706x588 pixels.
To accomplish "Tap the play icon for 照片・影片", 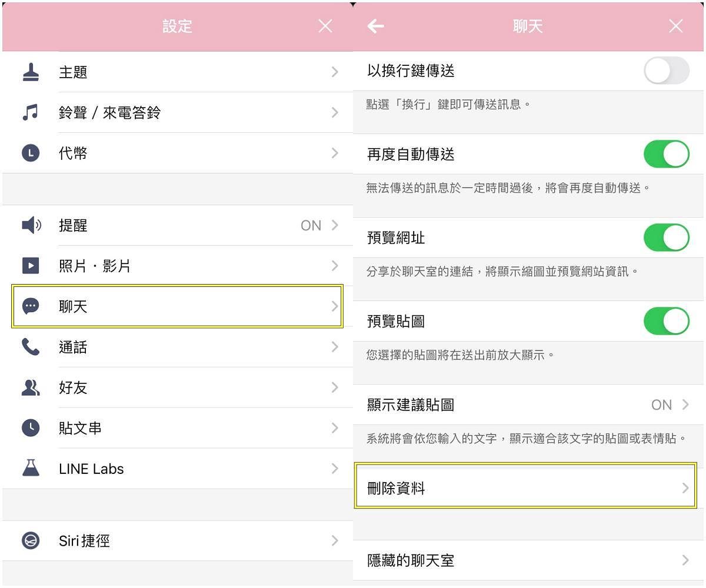I will point(31,266).
